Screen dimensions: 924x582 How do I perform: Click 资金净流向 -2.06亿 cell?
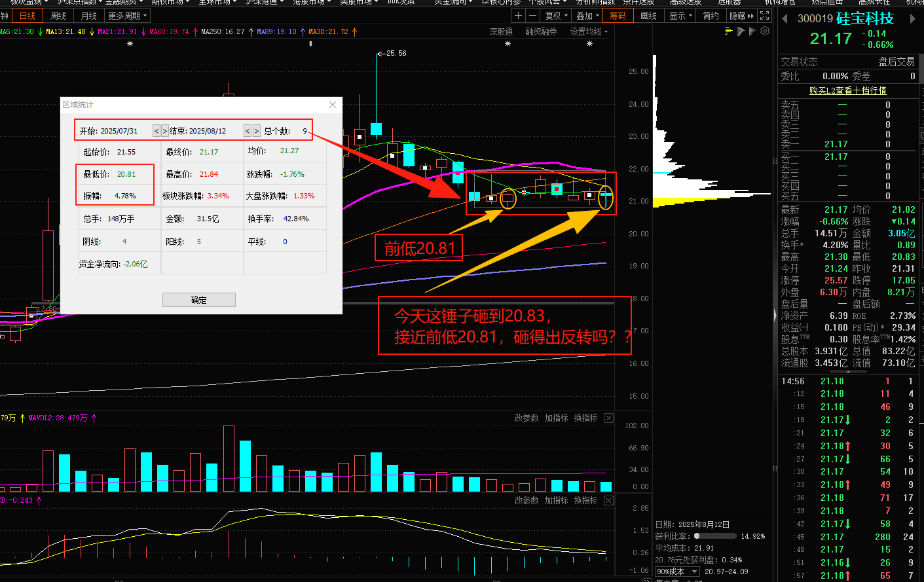pos(119,264)
